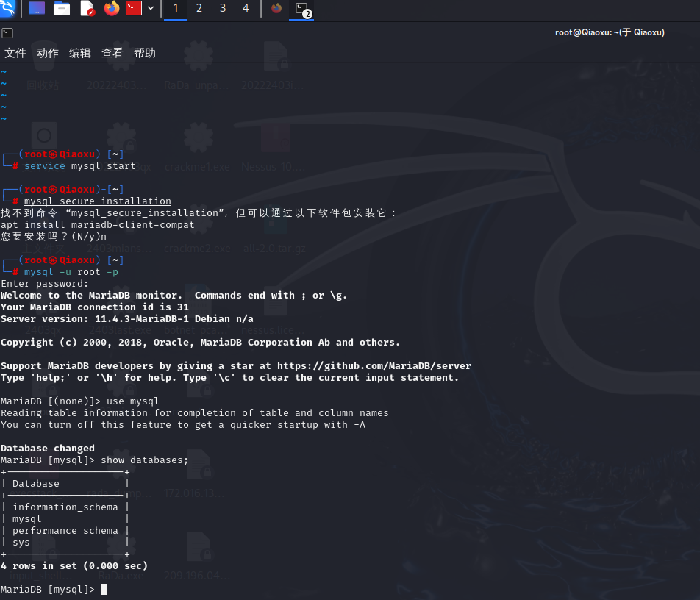Image resolution: width=700 pixels, height=600 pixels.
Task: Switch to workspace 4
Action: 246,9
